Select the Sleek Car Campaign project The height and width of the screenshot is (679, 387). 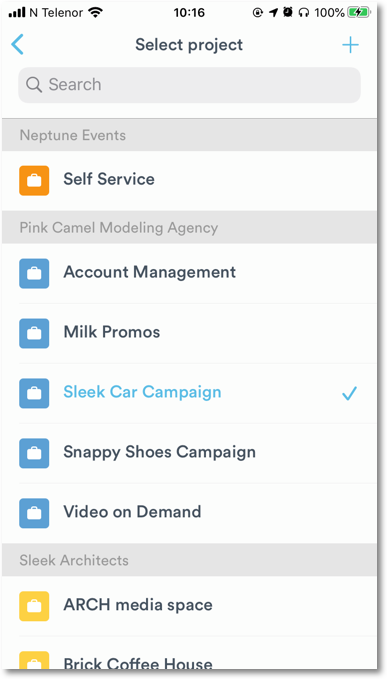point(189,393)
